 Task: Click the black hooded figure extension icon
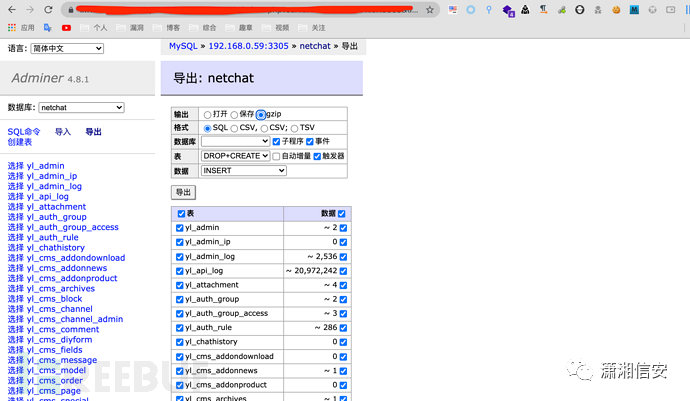[x=525, y=9]
